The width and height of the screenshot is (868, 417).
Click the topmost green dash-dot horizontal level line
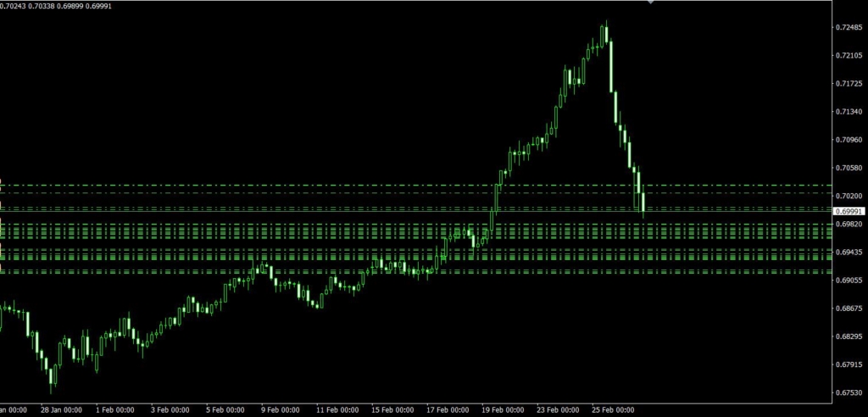tap(415, 185)
